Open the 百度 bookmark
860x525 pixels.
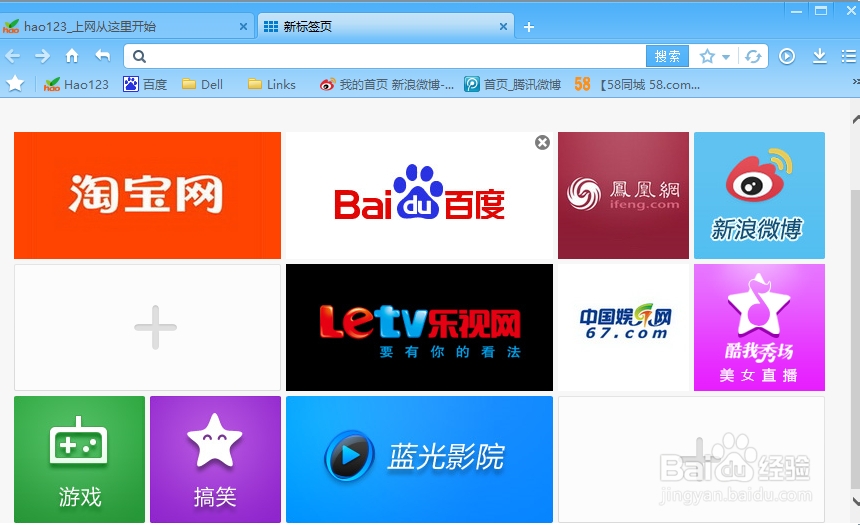point(145,84)
